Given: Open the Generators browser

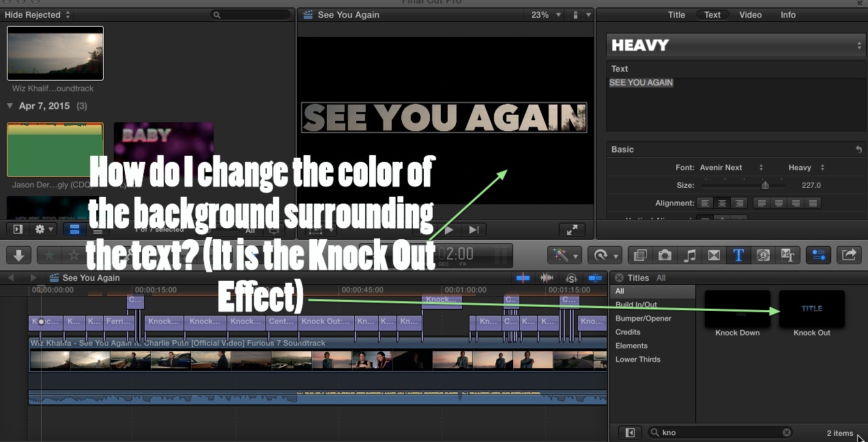Looking at the screenshot, I should (763, 255).
